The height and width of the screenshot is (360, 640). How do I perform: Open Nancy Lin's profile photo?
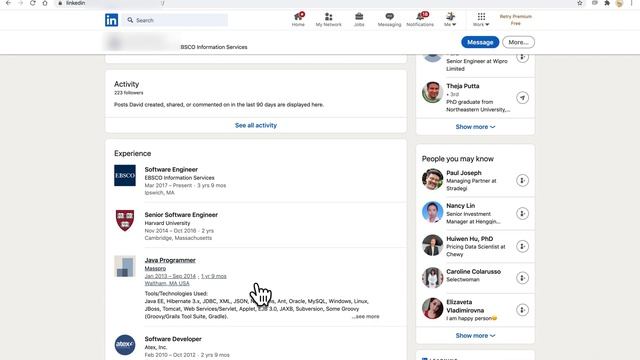(x=432, y=212)
